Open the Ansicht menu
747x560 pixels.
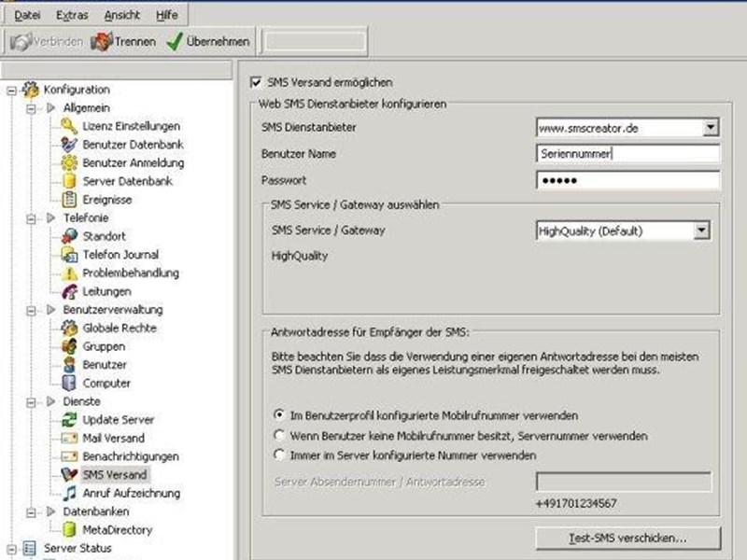[122, 16]
